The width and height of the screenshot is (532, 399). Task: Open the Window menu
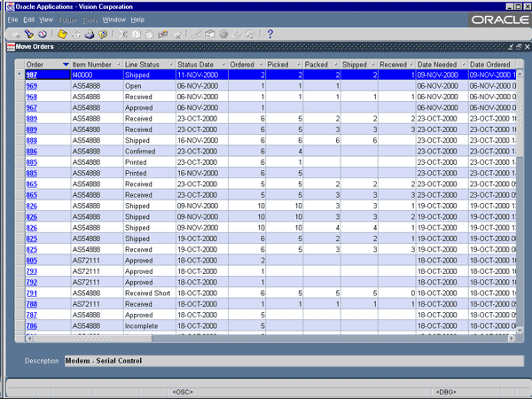pos(114,20)
